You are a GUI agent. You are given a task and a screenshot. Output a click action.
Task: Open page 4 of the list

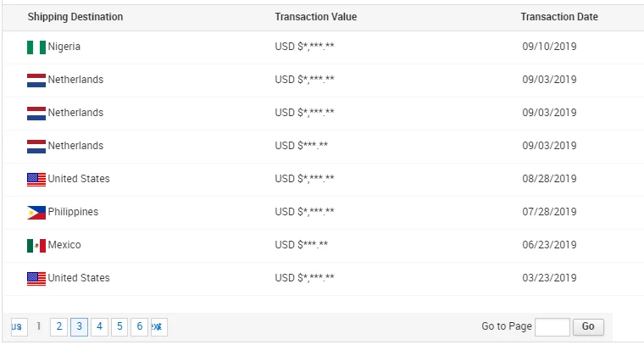point(99,326)
